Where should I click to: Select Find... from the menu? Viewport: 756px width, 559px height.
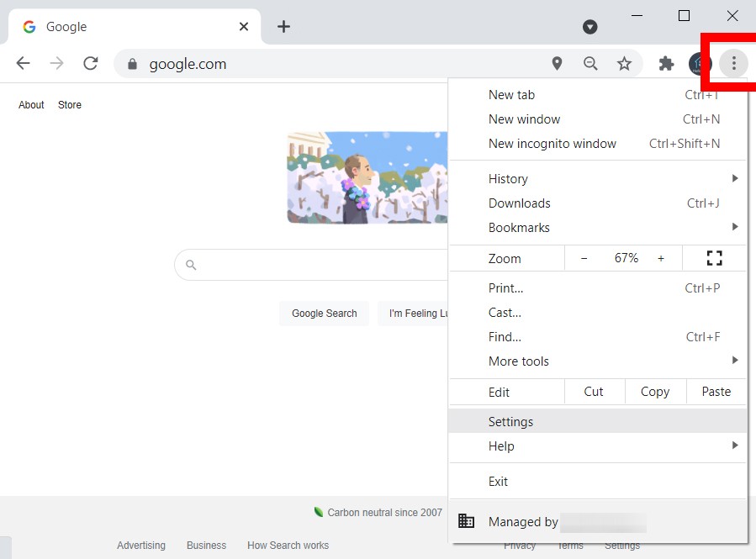[x=598, y=337]
